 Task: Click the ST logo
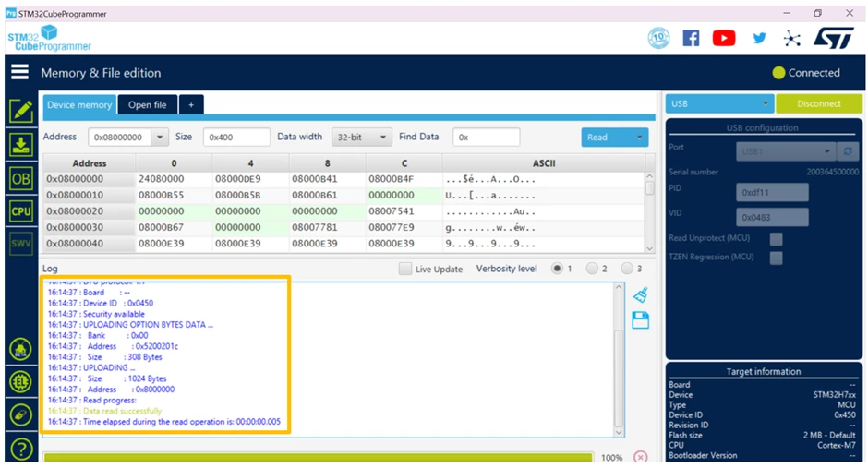pos(833,38)
